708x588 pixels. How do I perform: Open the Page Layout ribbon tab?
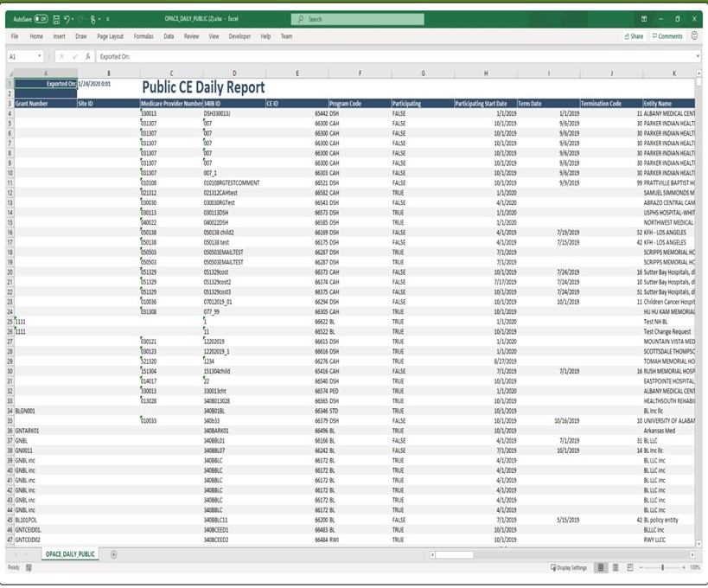[x=110, y=36]
